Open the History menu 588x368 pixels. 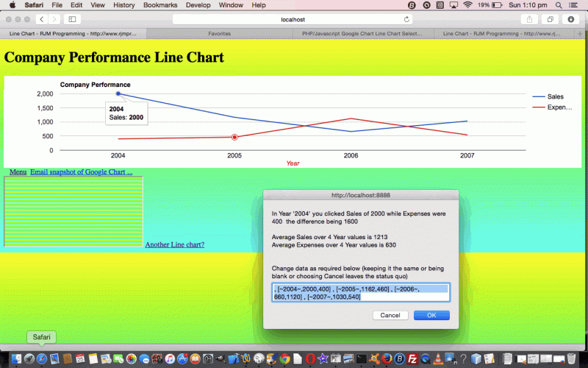[x=123, y=5]
